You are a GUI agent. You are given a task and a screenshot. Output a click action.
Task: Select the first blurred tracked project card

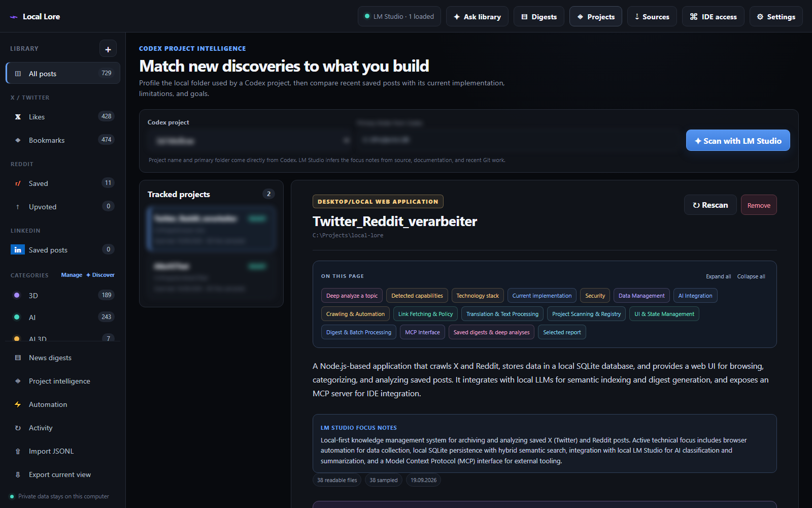point(211,229)
